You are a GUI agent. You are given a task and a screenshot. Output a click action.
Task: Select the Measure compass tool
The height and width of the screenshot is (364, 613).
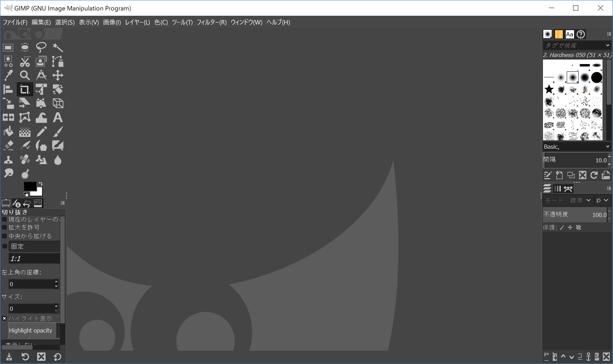pos(41,75)
